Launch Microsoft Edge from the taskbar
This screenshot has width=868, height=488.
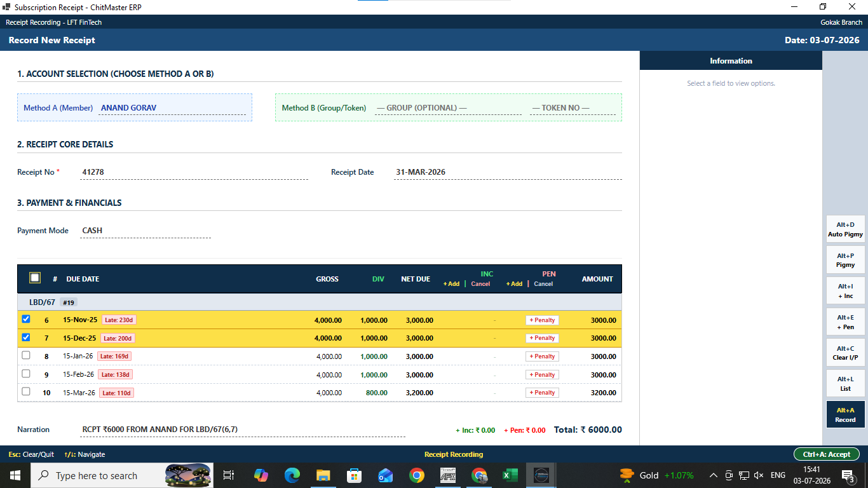coord(292,475)
